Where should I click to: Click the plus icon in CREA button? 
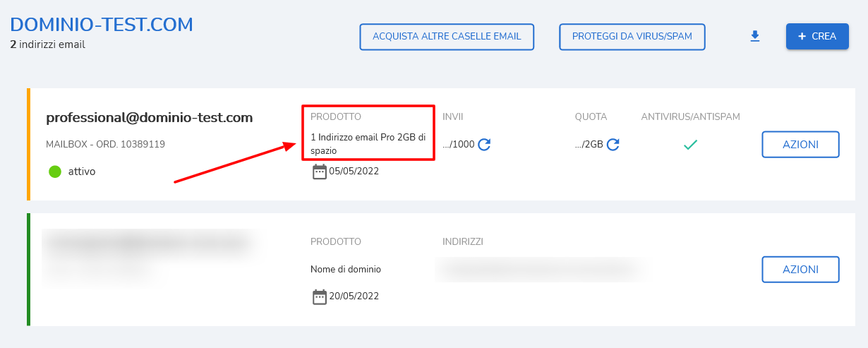click(802, 36)
